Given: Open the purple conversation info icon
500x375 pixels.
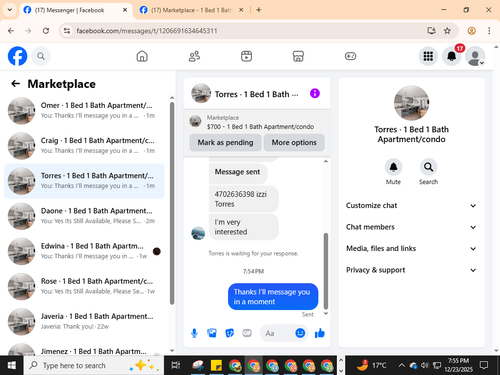Looking at the screenshot, I should point(315,93).
